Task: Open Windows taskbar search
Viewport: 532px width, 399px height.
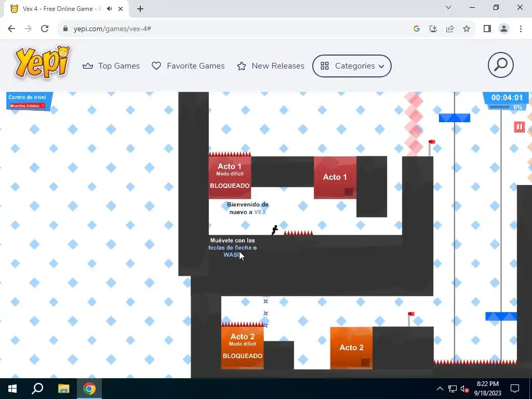Action: tap(37, 389)
